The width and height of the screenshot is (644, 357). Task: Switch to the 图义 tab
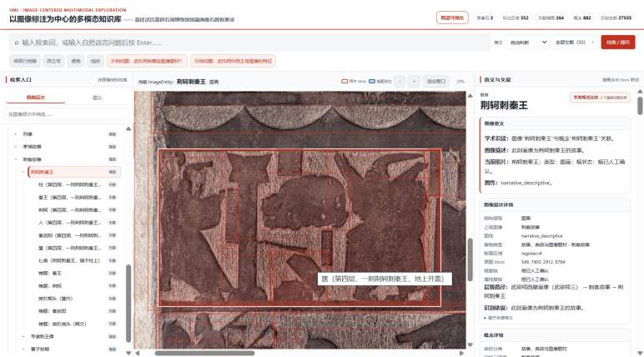[98, 98]
